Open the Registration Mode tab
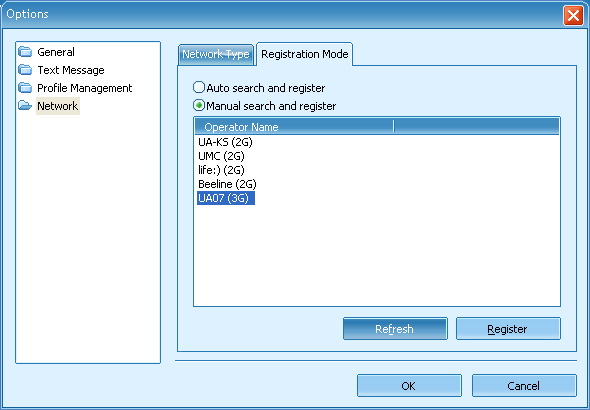 tap(304, 54)
